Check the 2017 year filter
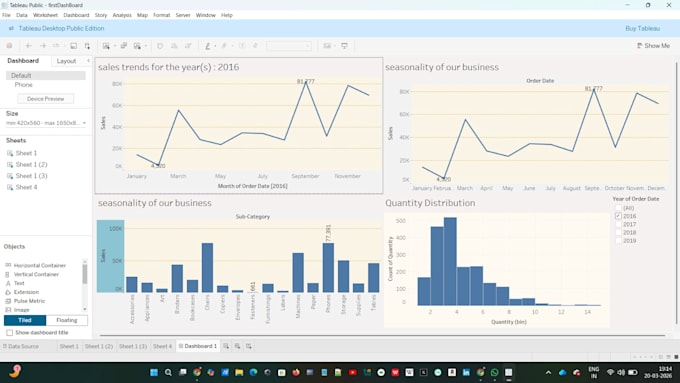The image size is (680, 383). pyautogui.click(x=618, y=224)
